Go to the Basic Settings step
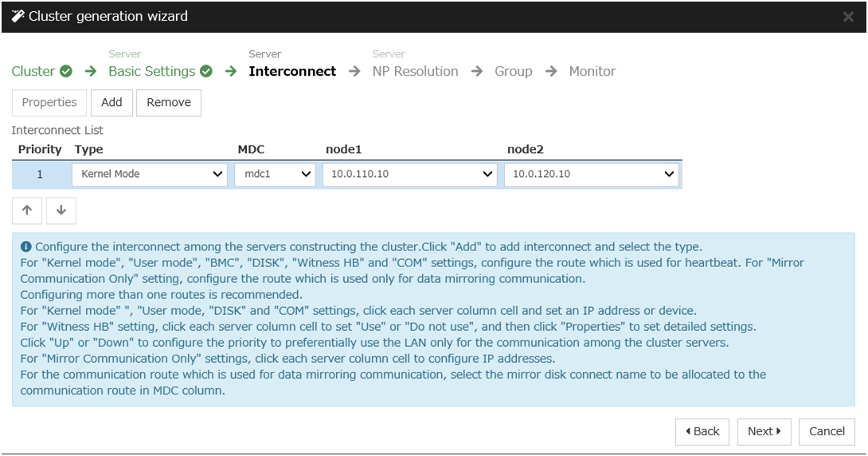Screen dimensions: 868x456 (x=151, y=72)
